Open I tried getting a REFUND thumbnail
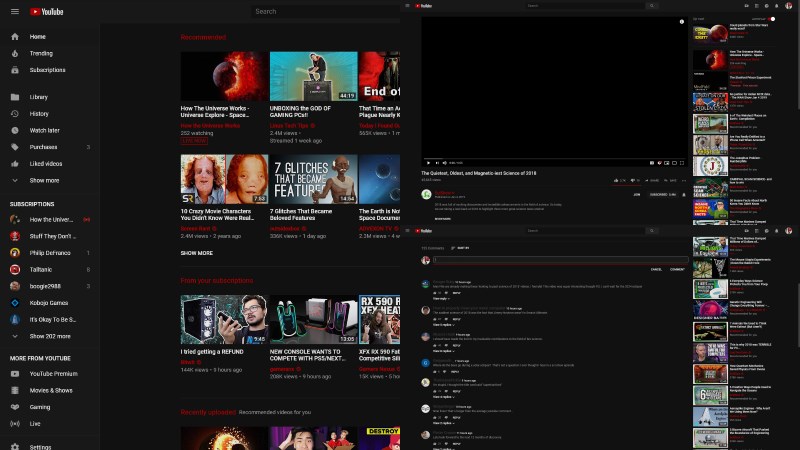Image resolution: width=800 pixels, height=450 pixels. point(224,319)
